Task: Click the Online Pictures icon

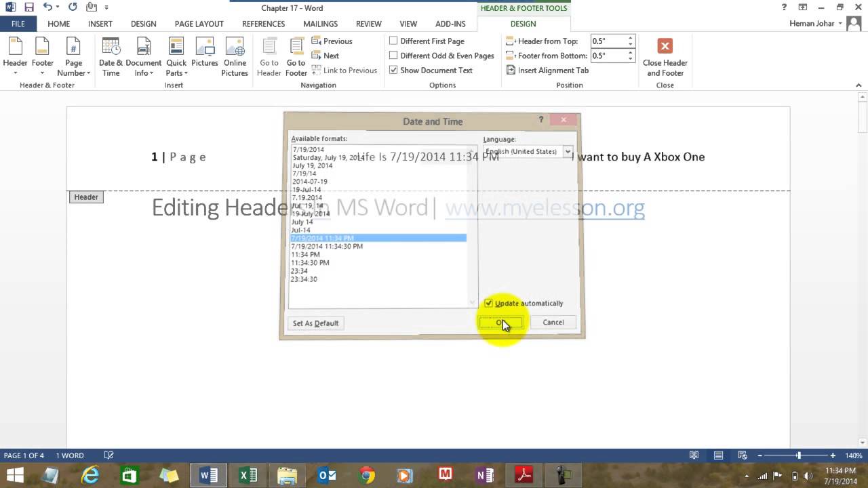Action: tap(235, 56)
